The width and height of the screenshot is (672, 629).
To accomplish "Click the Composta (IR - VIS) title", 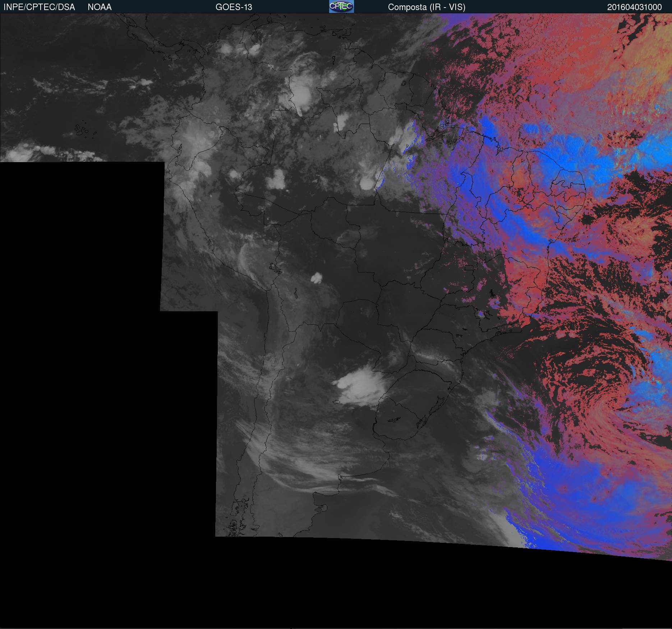I will (427, 7).
